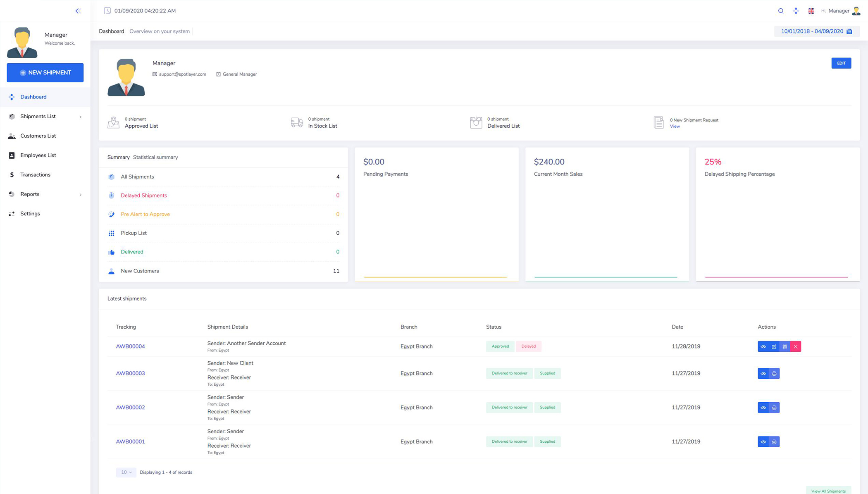The image size is (868, 494).
Task: Open Reports in sidebar
Action: pos(45,194)
